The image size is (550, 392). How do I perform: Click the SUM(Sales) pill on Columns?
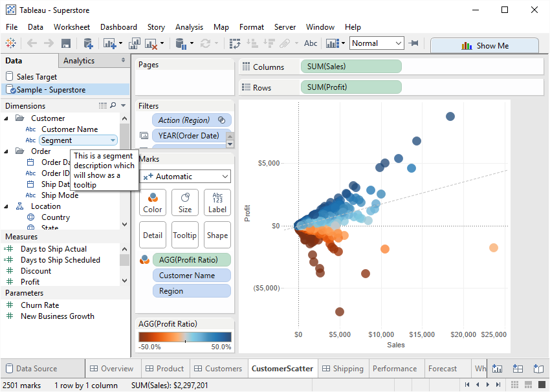[351, 66]
